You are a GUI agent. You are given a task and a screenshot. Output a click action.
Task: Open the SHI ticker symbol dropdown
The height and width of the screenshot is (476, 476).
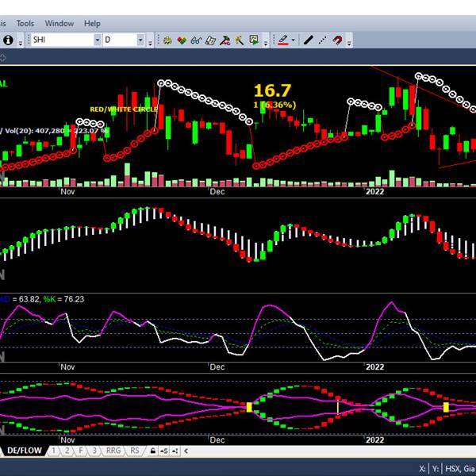click(98, 40)
